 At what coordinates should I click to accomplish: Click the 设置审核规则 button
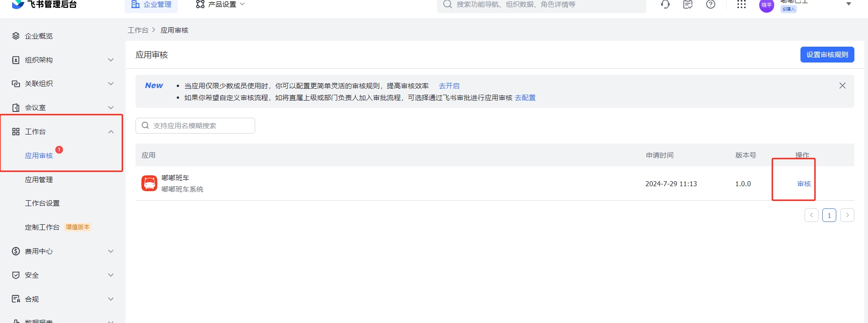point(827,54)
